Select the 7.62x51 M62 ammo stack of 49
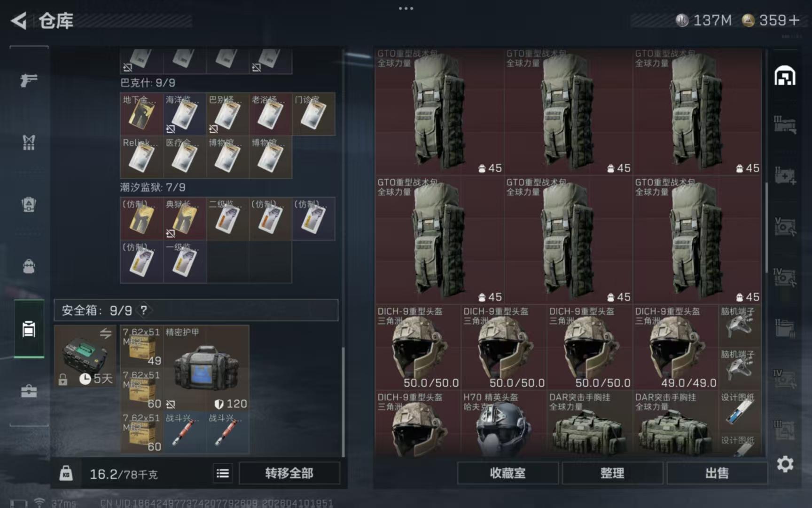This screenshot has height=508, width=812. point(141,346)
